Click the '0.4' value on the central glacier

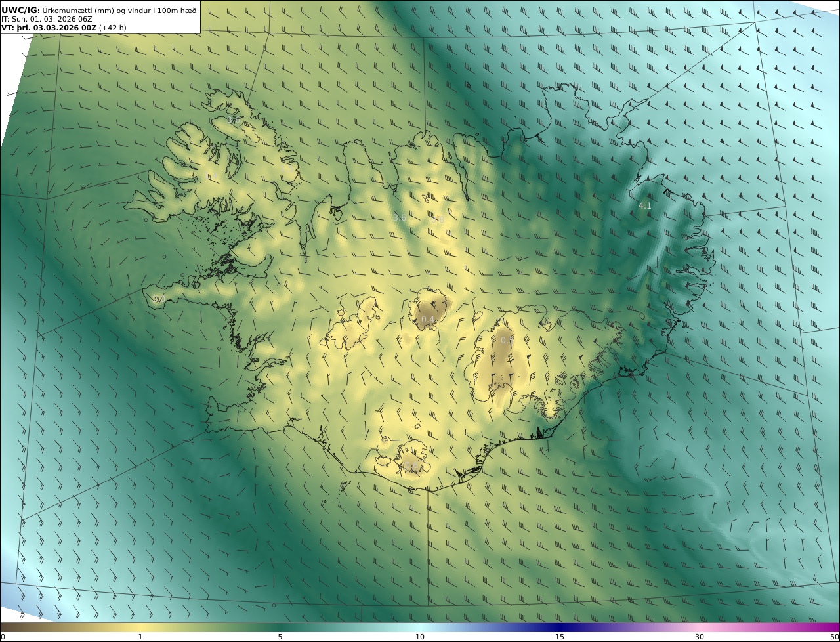[428, 320]
